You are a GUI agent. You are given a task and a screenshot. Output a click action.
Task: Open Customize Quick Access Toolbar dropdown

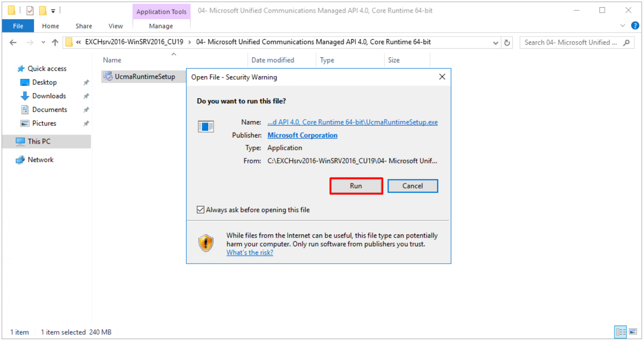53,10
